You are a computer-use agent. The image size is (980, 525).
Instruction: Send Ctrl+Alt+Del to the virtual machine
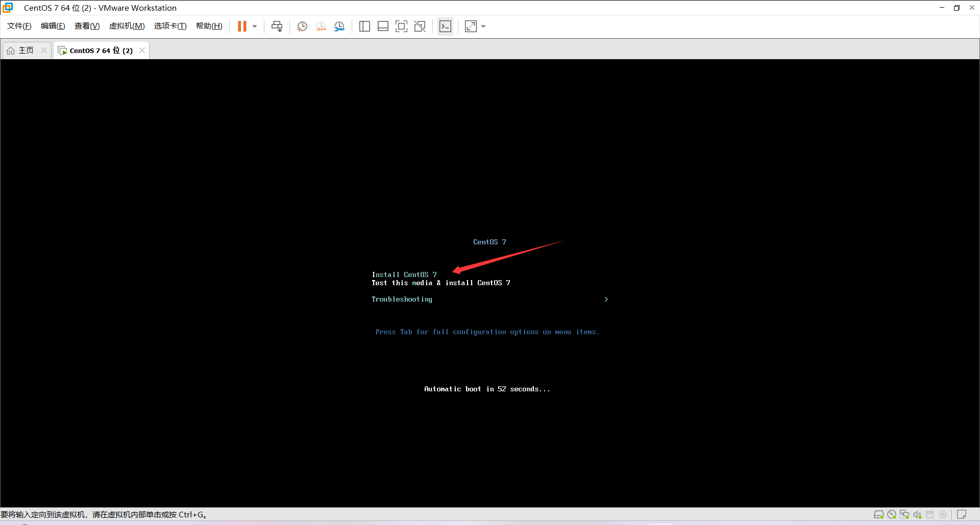pyautogui.click(x=277, y=27)
